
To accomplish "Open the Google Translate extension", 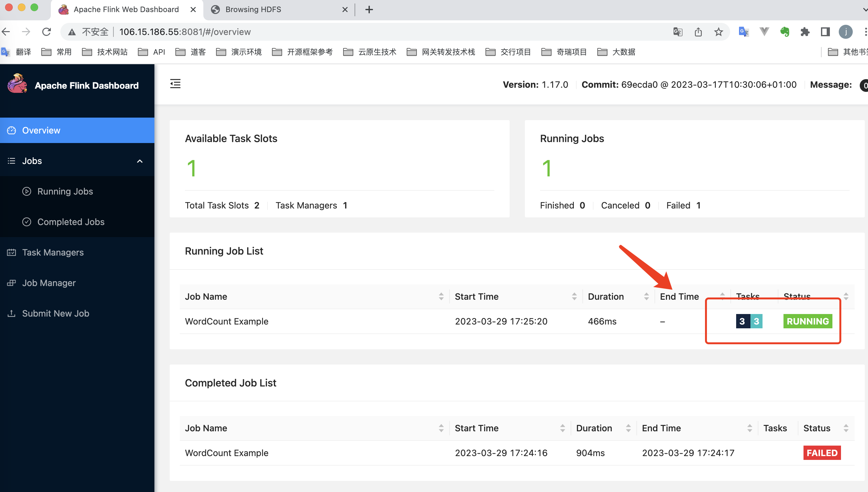I will [744, 32].
